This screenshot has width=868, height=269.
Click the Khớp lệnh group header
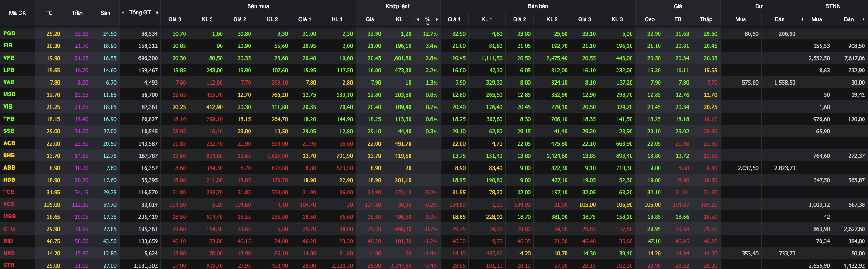pyautogui.click(x=398, y=6)
